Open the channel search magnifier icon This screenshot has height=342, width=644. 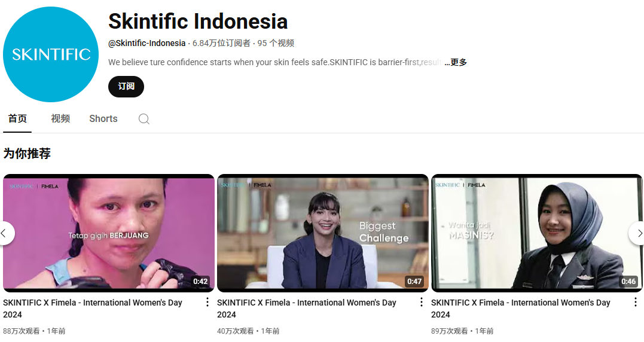tap(144, 119)
